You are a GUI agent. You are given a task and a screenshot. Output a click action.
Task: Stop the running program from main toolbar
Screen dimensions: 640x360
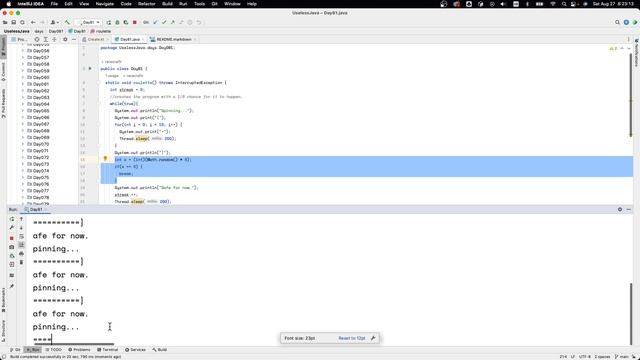coord(135,22)
